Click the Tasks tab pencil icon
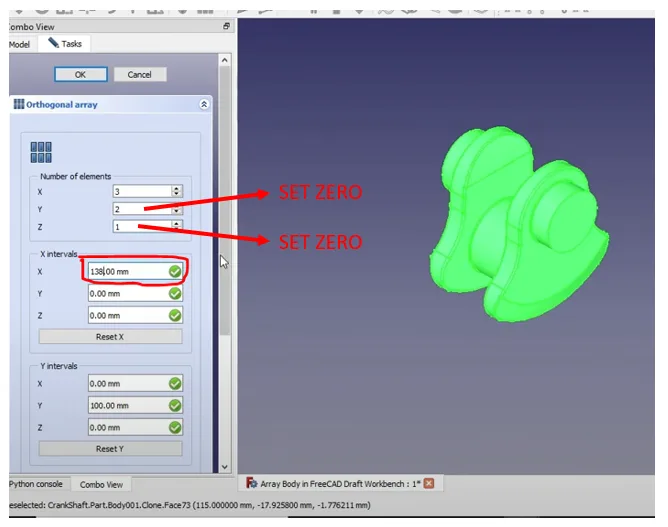This screenshot has height=527, width=668. tap(53, 43)
